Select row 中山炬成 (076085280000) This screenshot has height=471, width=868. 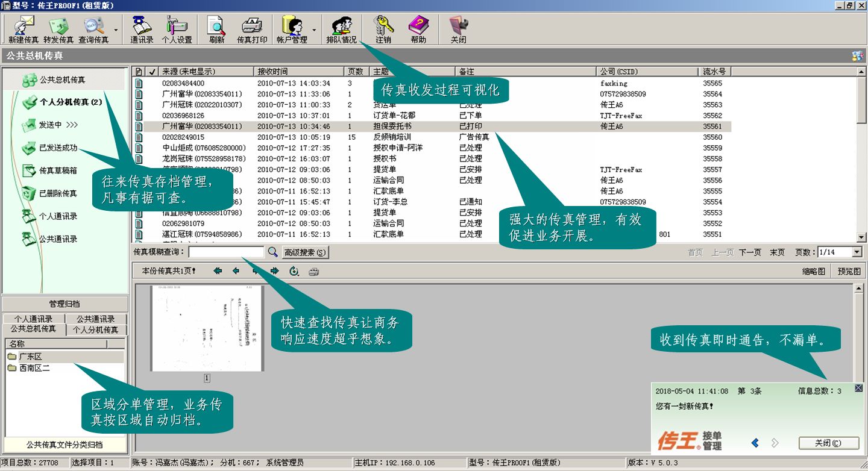click(x=432, y=148)
